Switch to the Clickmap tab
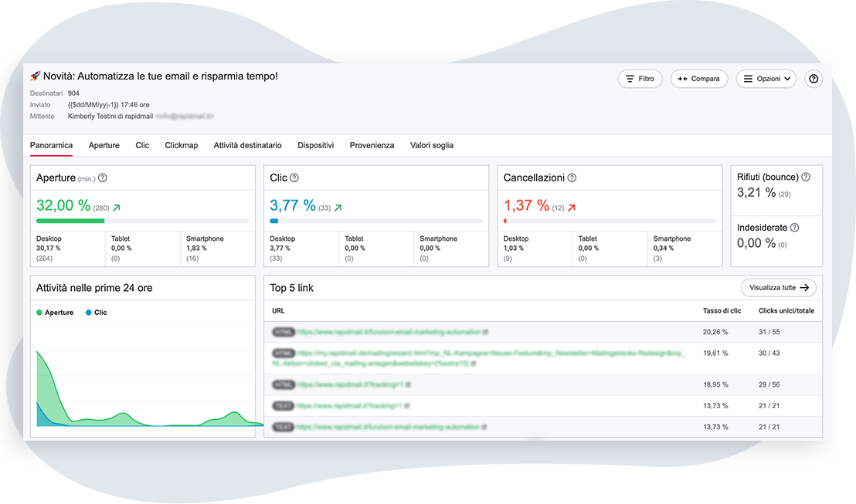Image resolution: width=856 pixels, height=504 pixels. pos(181,145)
